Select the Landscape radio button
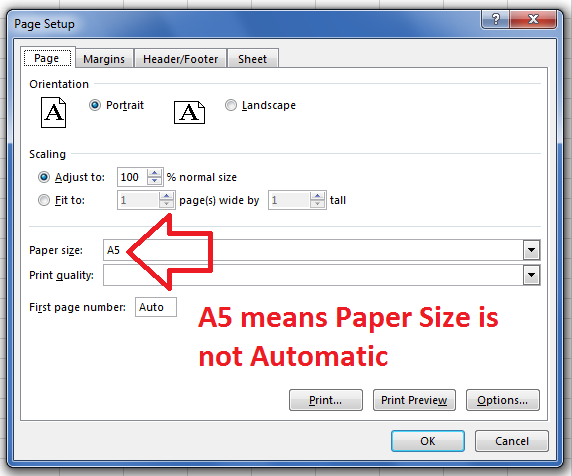572x476 pixels. click(231, 105)
